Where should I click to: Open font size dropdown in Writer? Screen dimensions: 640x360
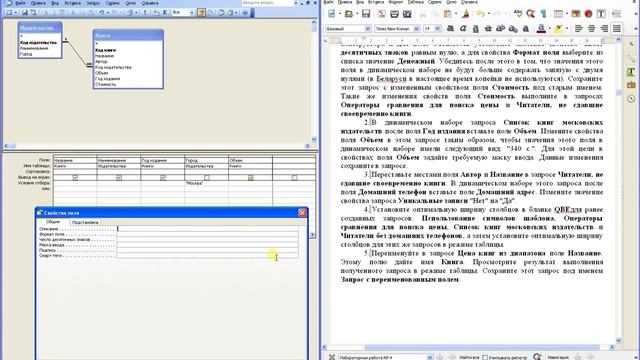438,29
